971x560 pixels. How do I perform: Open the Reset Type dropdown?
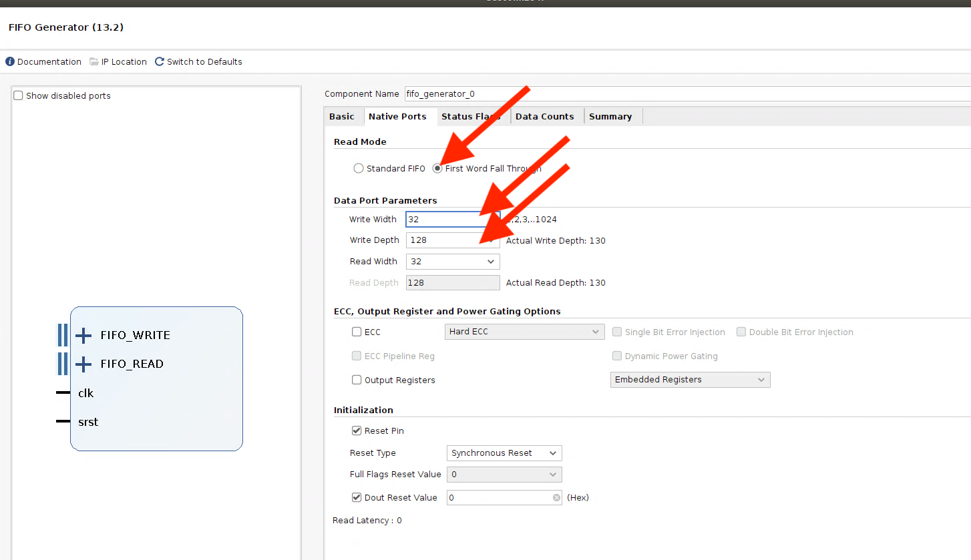coord(504,453)
